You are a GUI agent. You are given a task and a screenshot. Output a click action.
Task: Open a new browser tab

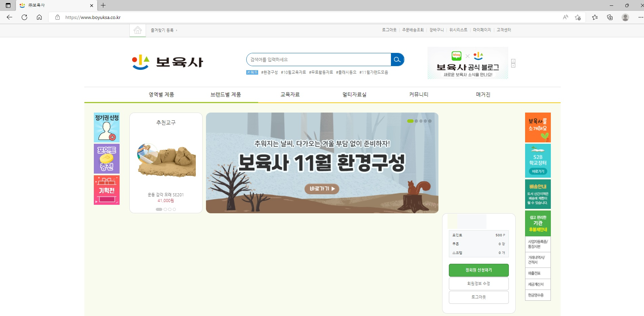103,5
